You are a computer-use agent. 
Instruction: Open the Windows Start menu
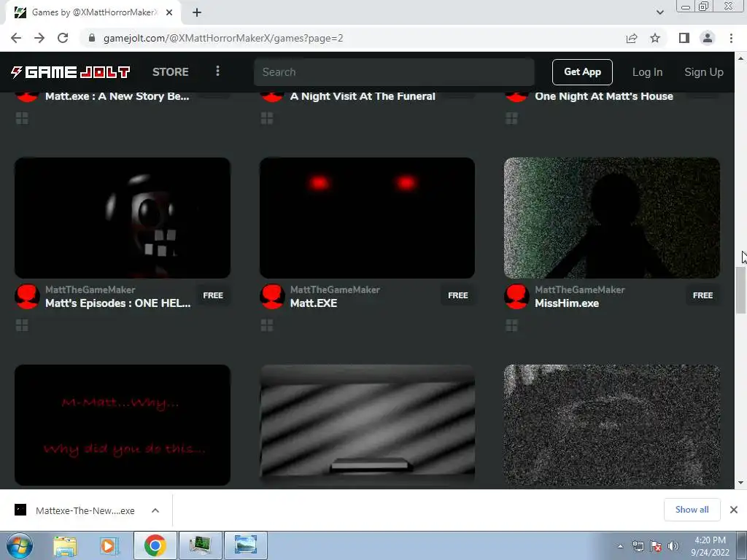pos(20,545)
